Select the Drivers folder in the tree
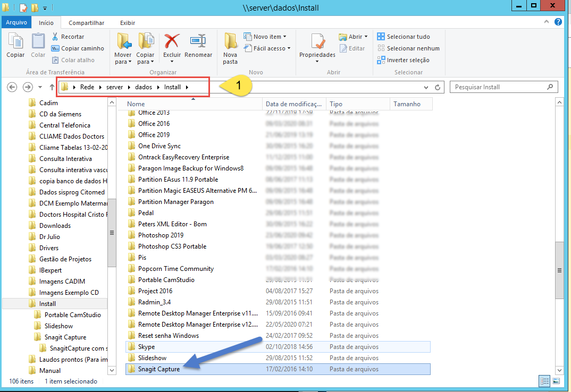571x392 pixels. point(49,248)
